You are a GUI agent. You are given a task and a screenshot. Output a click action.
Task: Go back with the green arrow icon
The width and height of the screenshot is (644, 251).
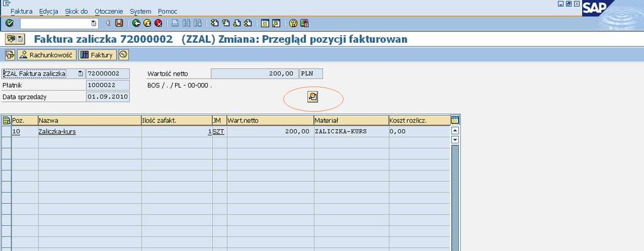(x=137, y=23)
